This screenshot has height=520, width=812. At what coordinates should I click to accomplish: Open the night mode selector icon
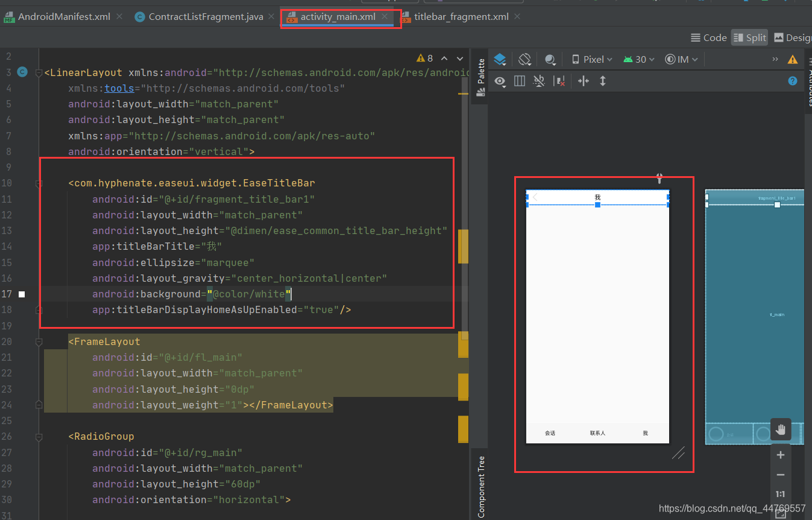(x=550, y=59)
